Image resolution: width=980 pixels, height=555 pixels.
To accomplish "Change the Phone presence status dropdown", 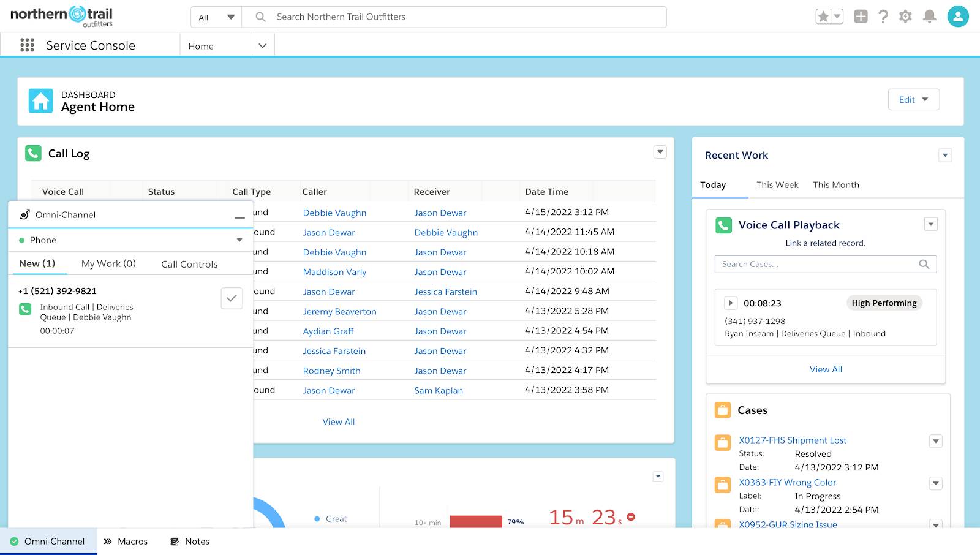I will [130, 240].
